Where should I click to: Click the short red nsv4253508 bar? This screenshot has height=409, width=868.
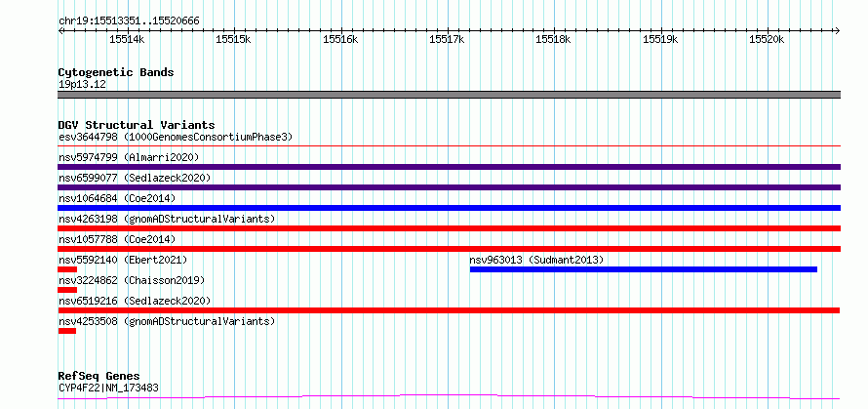pyautogui.click(x=67, y=331)
